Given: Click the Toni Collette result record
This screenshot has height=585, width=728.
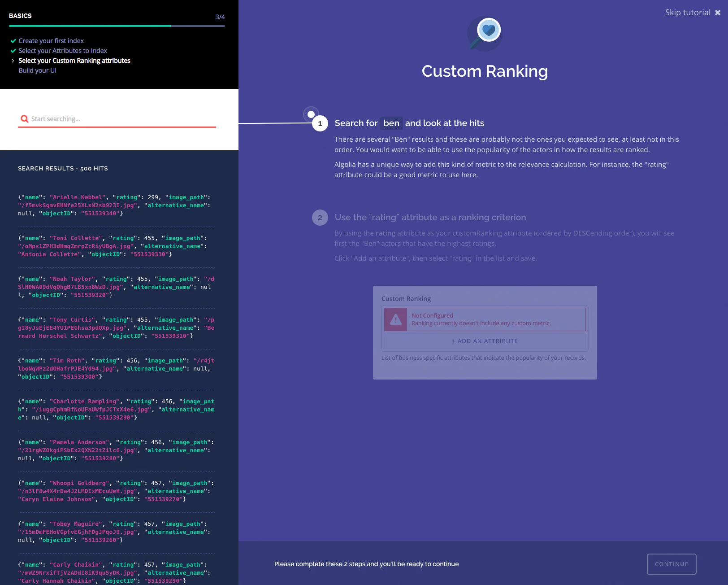Looking at the screenshot, I should coord(116,246).
